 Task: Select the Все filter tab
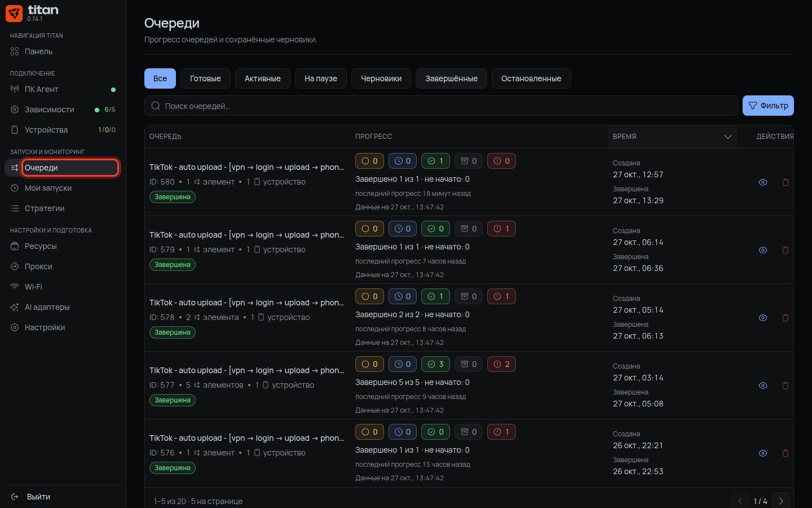click(x=160, y=78)
